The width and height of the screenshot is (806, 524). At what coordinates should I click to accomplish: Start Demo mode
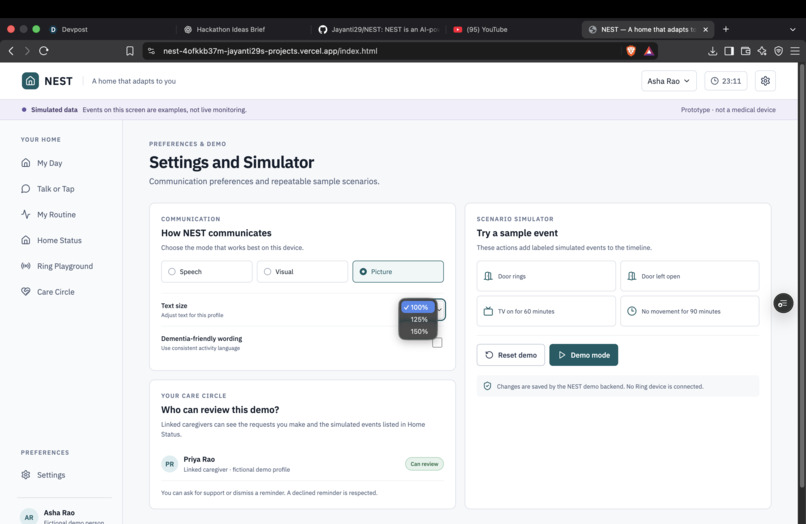(583, 355)
